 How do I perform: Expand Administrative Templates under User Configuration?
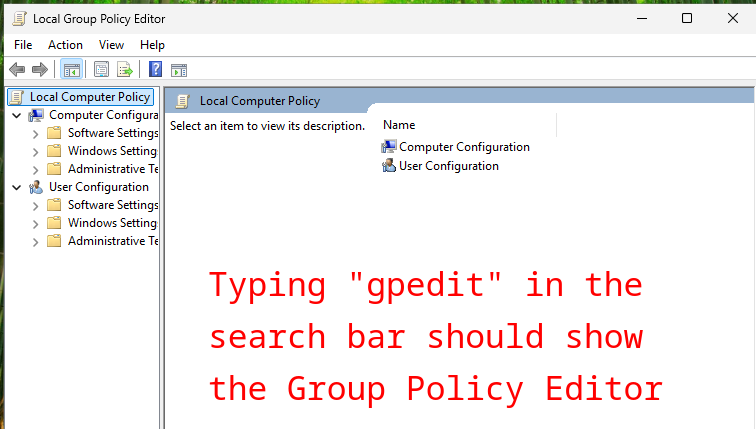click(x=36, y=241)
